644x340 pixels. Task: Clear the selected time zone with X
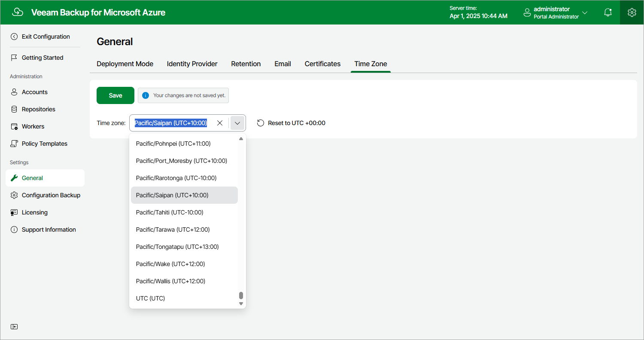point(220,123)
